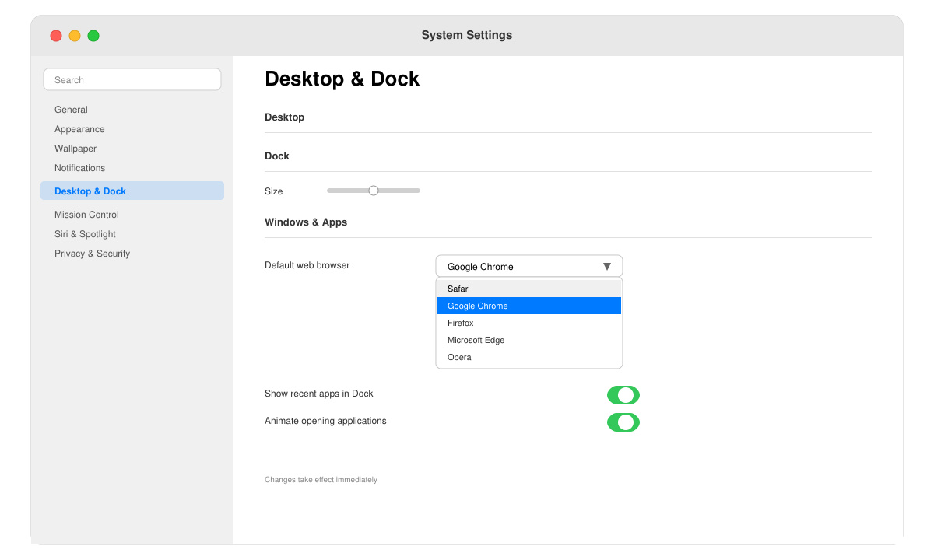
Task: Minimize the window using the yellow button
Action: [75, 36]
